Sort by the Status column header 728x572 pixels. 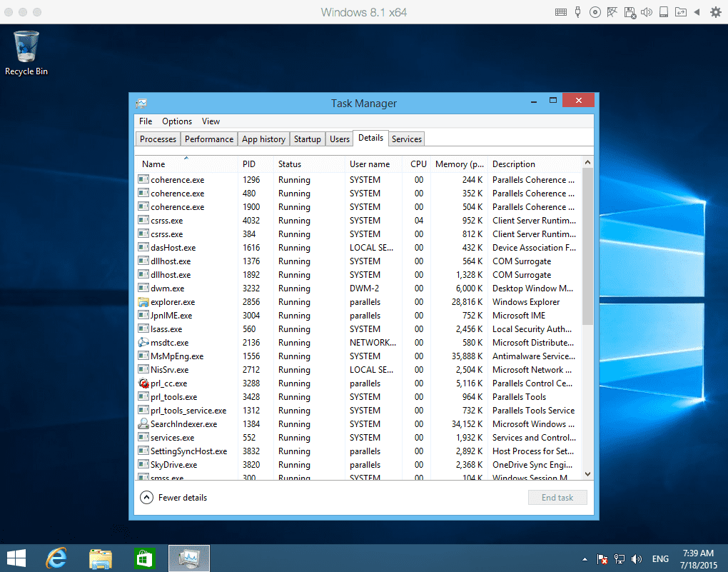pyautogui.click(x=309, y=164)
